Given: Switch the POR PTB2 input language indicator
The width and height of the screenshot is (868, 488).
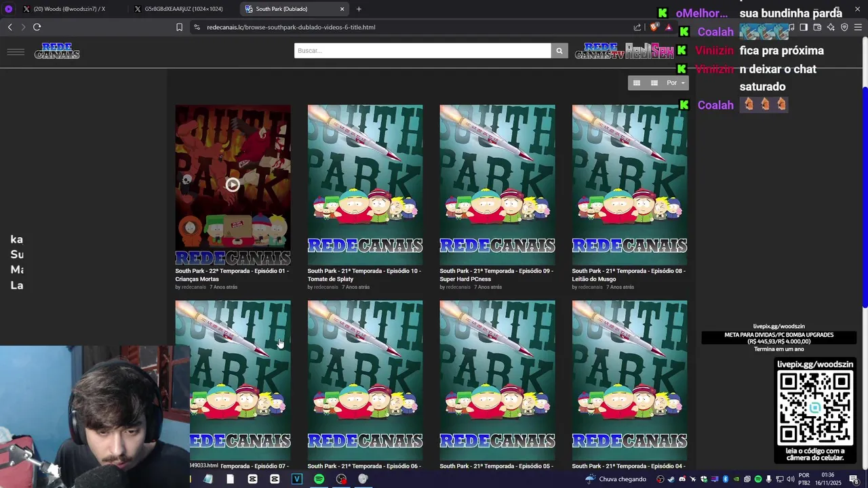Looking at the screenshot, I should tap(804, 479).
